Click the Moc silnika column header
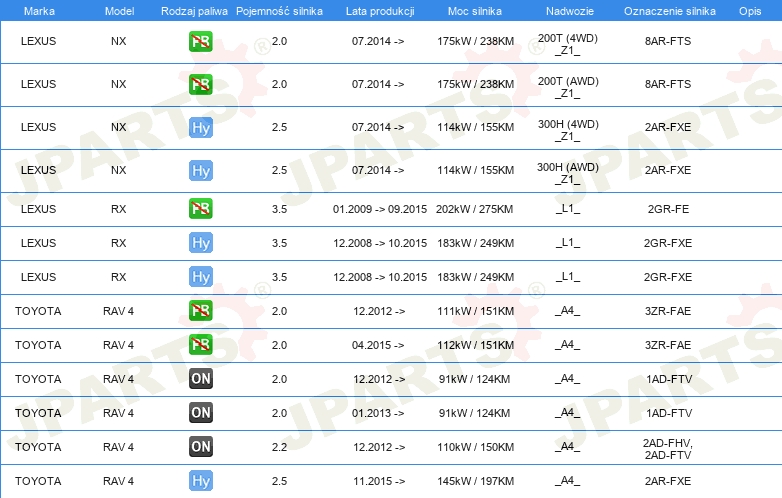The width and height of the screenshot is (782, 498). 475,10
